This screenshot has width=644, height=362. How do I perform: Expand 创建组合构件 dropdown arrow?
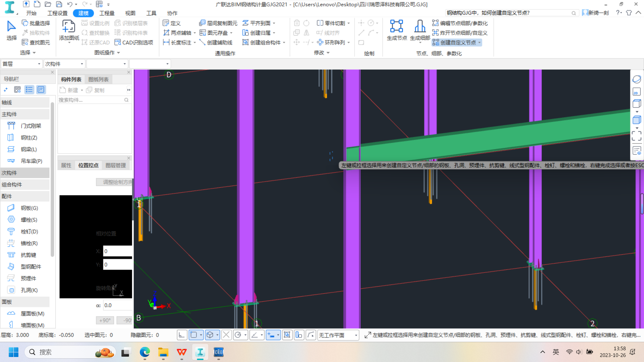284,43
